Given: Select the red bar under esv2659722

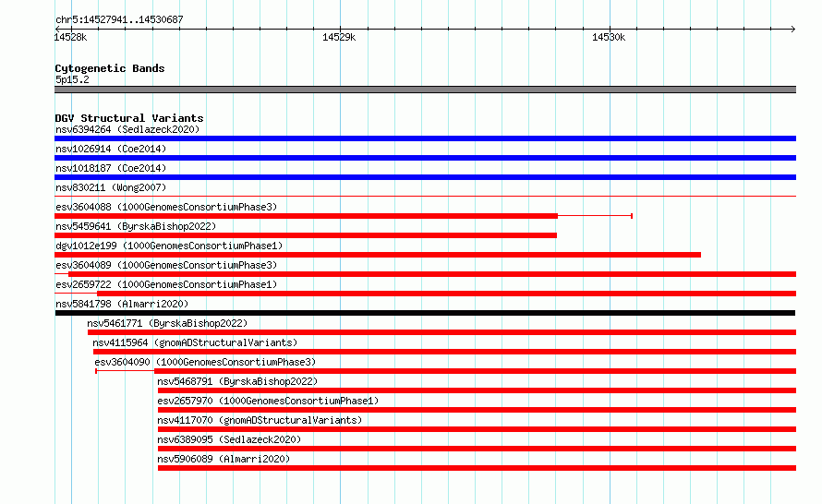Looking at the screenshot, I should click(447, 294).
